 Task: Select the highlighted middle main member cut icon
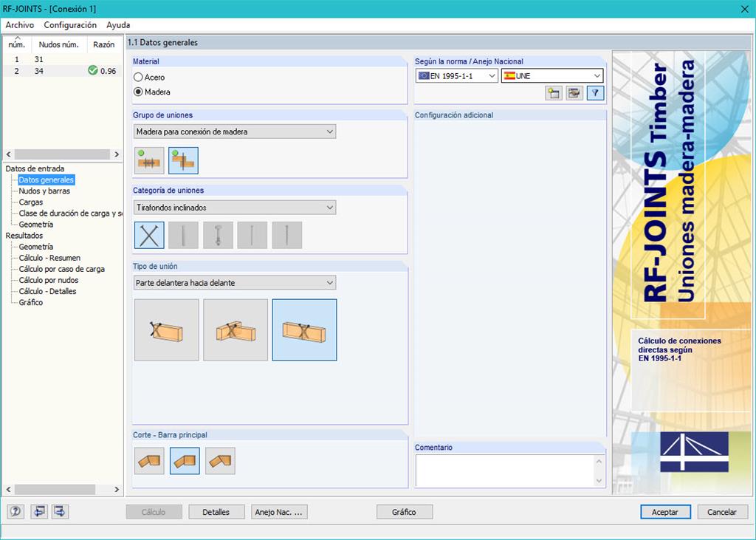click(x=185, y=461)
